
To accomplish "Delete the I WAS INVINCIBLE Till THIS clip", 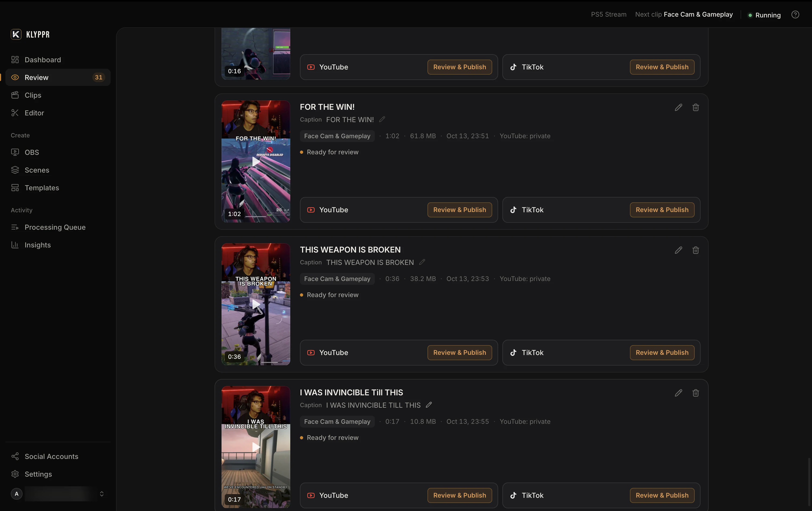I will click(x=695, y=393).
